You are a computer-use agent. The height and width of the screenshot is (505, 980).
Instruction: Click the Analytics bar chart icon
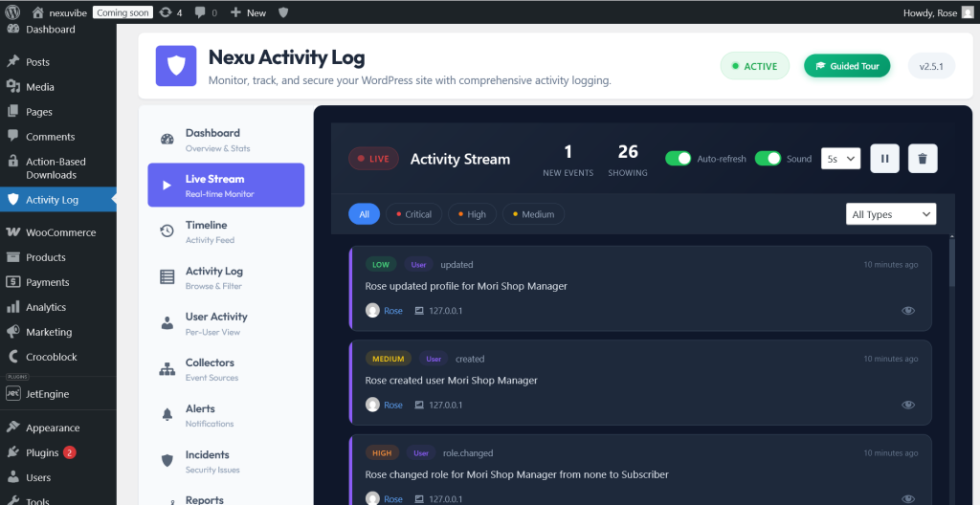[12, 307]
